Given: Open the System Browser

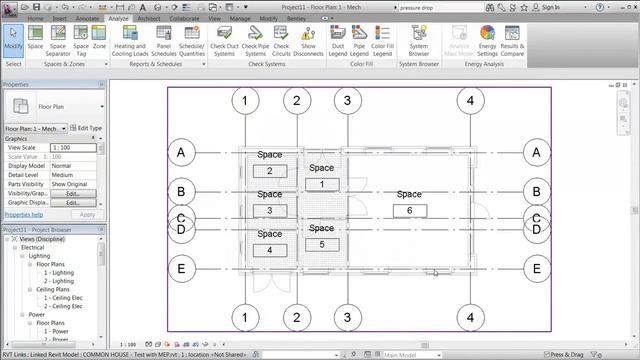Looking at the screenshot, I should click(419, 41).
